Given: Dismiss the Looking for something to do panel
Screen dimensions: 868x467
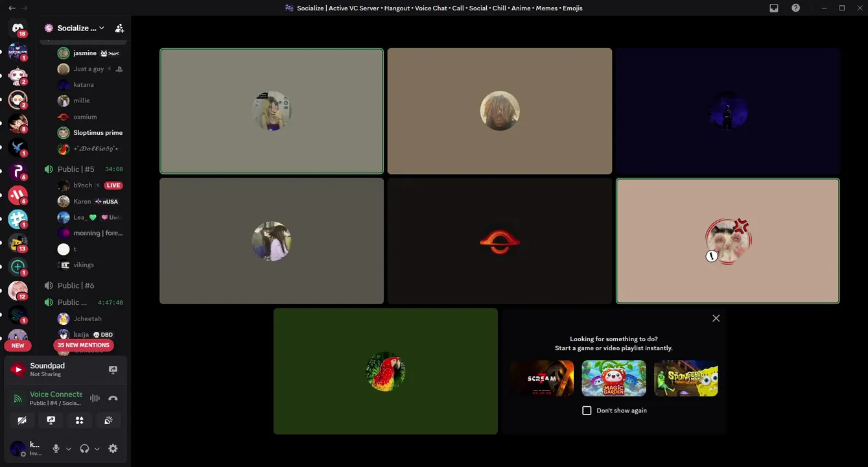Looking at the screenshot, I should tap(716, 318).
